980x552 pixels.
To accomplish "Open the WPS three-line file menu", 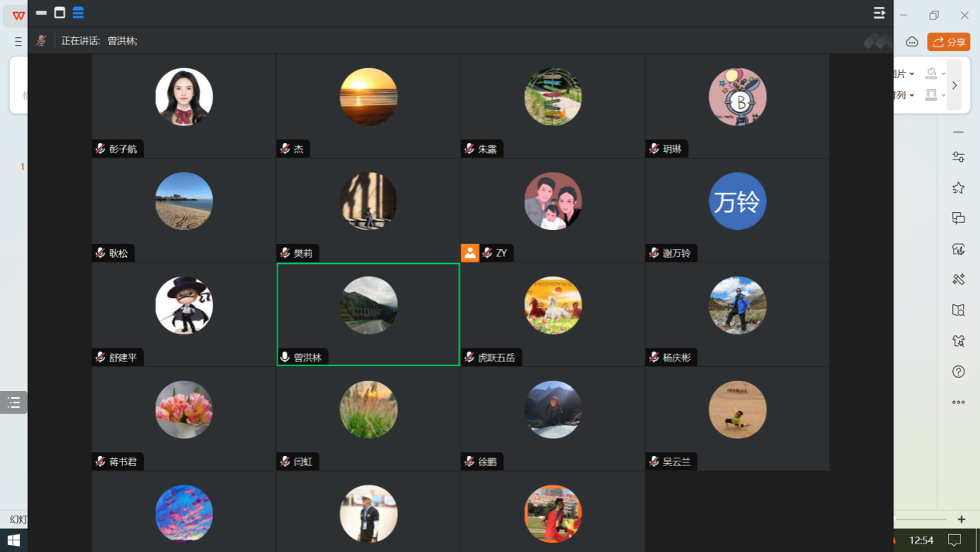I will [x=19, y=42].
